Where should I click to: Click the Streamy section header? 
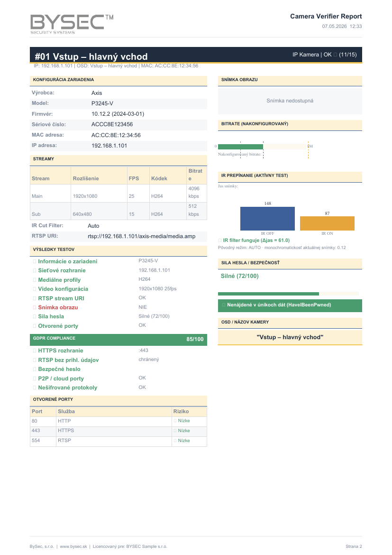point(119,159)
